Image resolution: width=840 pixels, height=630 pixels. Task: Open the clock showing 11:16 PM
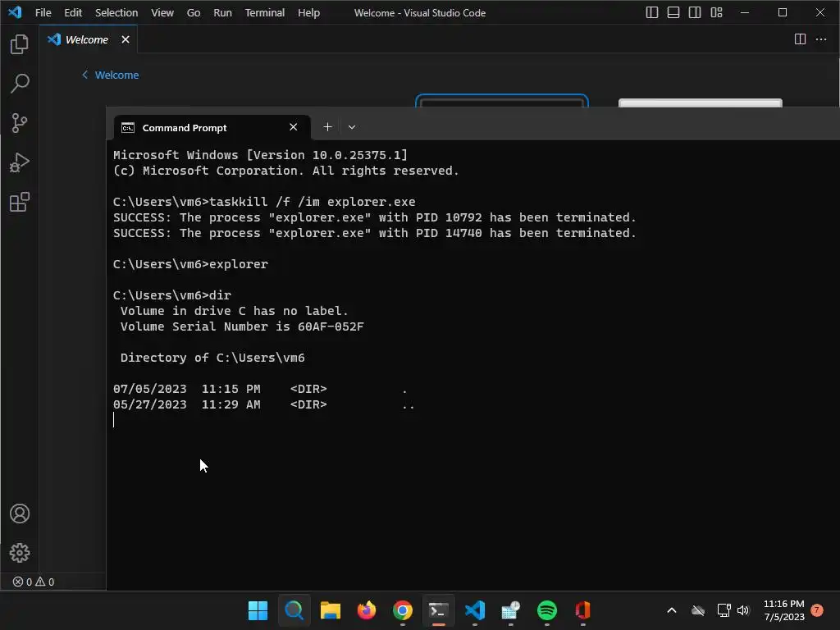[783, 610]
